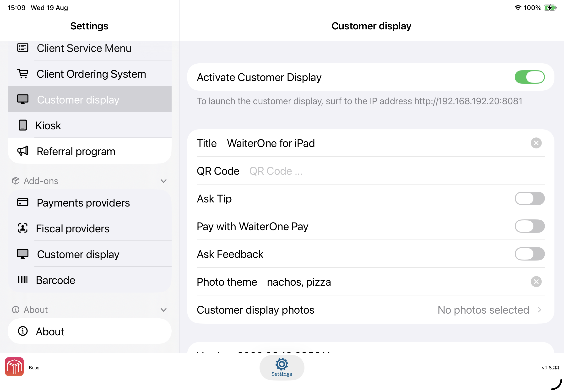Enable Pay with WaiterOne Pay switch
The image size is (564, 392).
click(529, 226)
